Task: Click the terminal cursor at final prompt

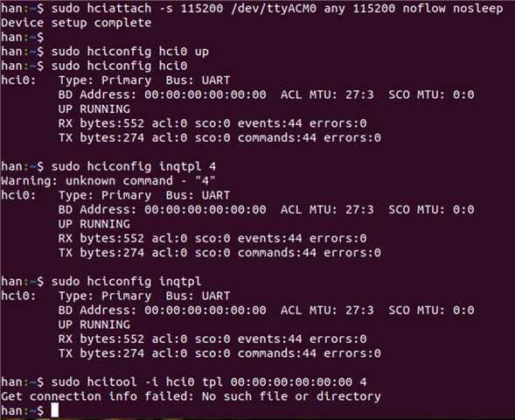Action: (55, 410)
